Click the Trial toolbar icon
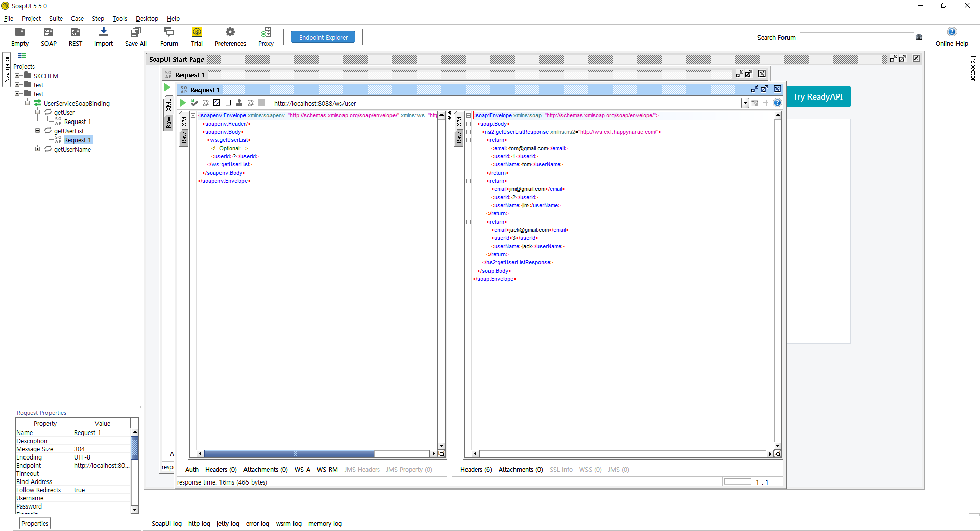980x531 pixels. 197,37
